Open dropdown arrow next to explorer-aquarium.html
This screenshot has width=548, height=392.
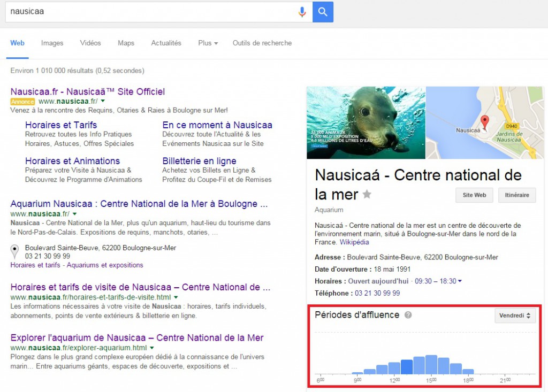pyautogui.click(x=151, y=348)
